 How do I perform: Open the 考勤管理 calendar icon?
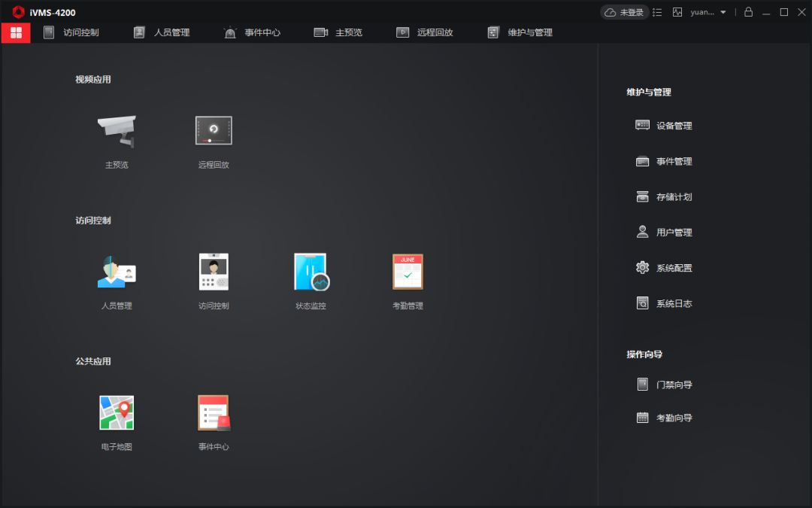pos(408,272)
